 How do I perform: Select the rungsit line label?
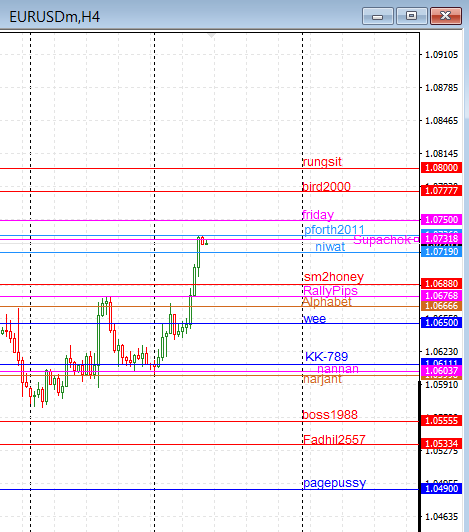[x=322, y=162]
